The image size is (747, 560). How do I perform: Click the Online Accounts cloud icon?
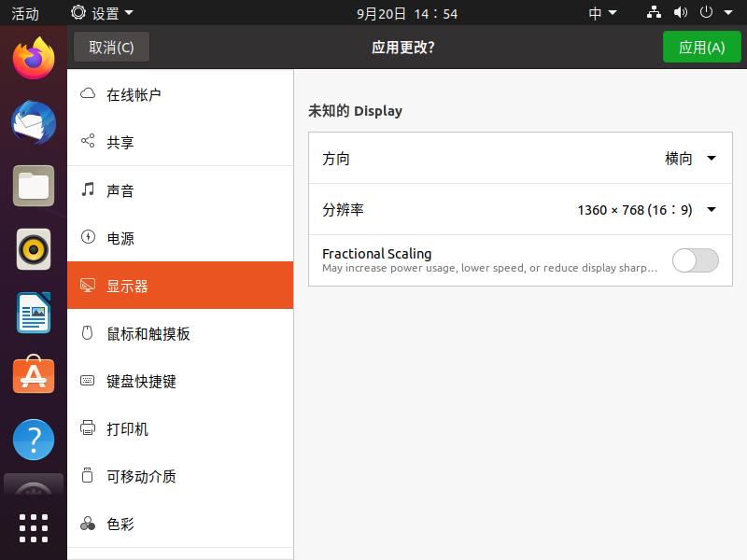(88, 94)
